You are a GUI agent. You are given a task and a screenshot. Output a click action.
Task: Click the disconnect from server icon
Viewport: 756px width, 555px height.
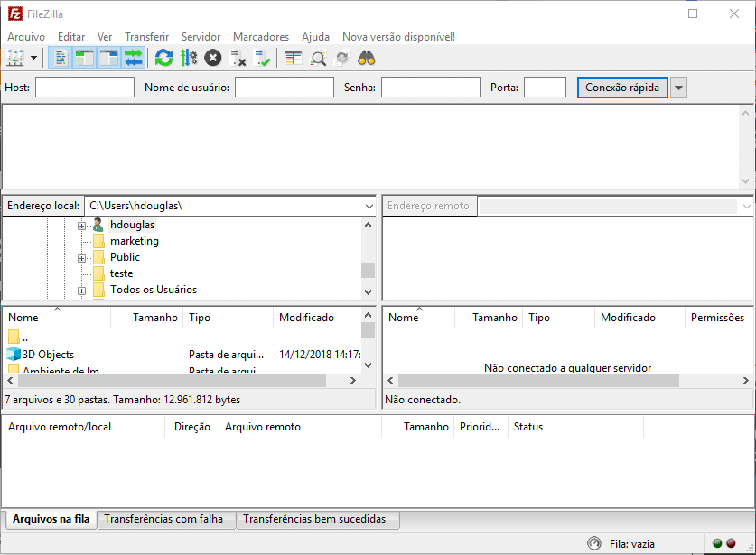pos(238,59)
